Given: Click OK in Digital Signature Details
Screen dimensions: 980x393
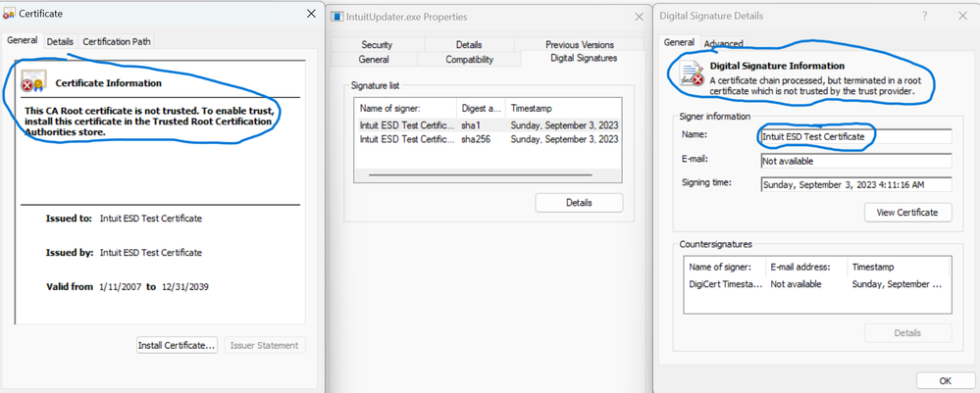Looking at the screenshot, I should [x=945, y=380].
